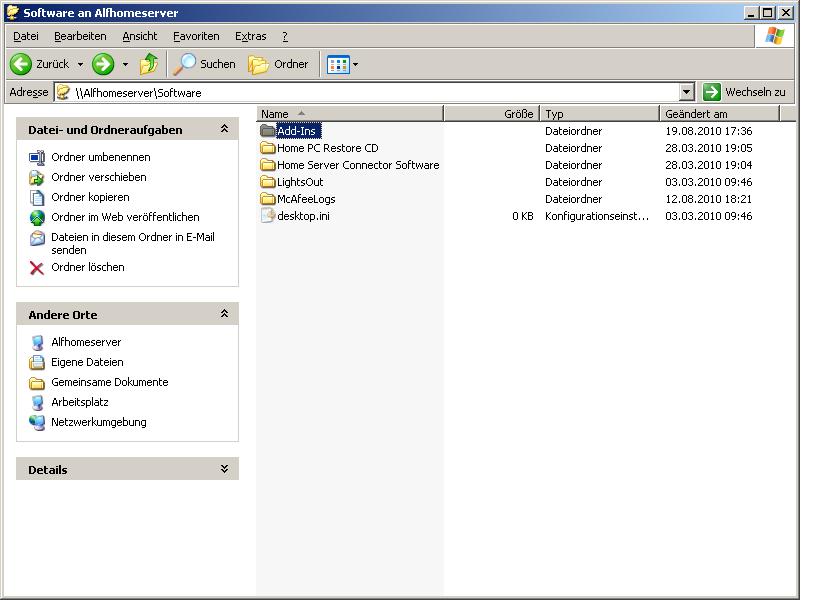This screenshot has height=600, width=840.
Task: Open the LightsOut folder icon
Action: click(268, 182)
